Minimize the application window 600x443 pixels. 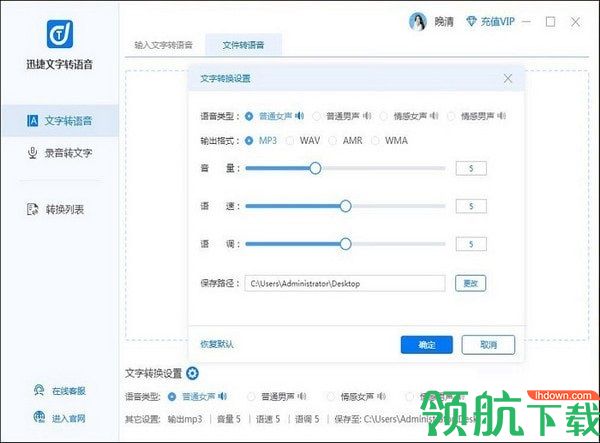(x=527, y=22)
